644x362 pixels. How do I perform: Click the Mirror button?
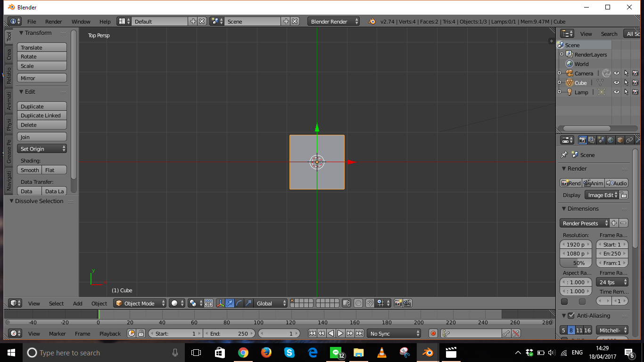coord(42,78)
